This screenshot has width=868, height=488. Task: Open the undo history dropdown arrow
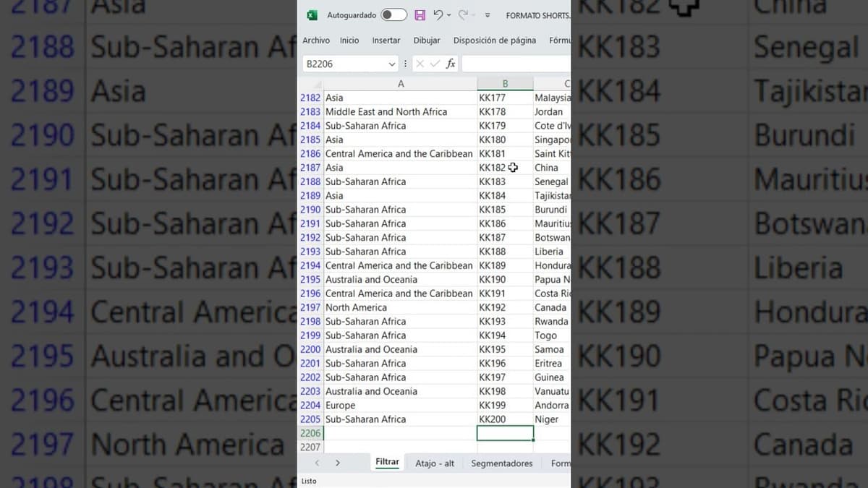tap(448, 15)
